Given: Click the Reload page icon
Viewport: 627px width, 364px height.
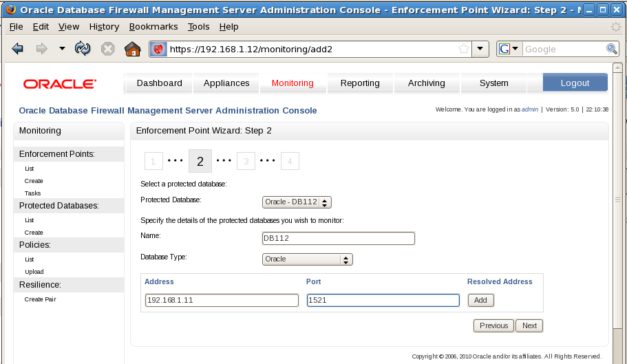Looking at the screenshot, I should (83, 49).
